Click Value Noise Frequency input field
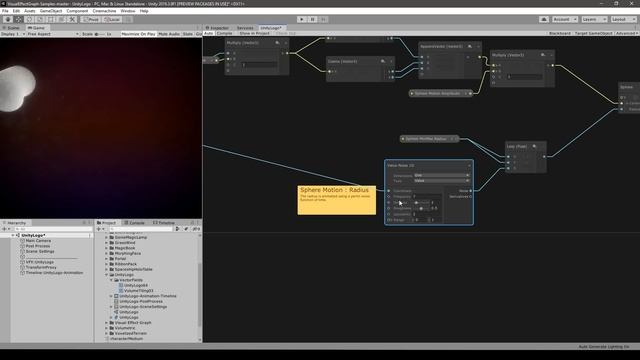Image resolution: width=640 pixels, height=360 pixels. pyautogui.click(x=427, y=196)
